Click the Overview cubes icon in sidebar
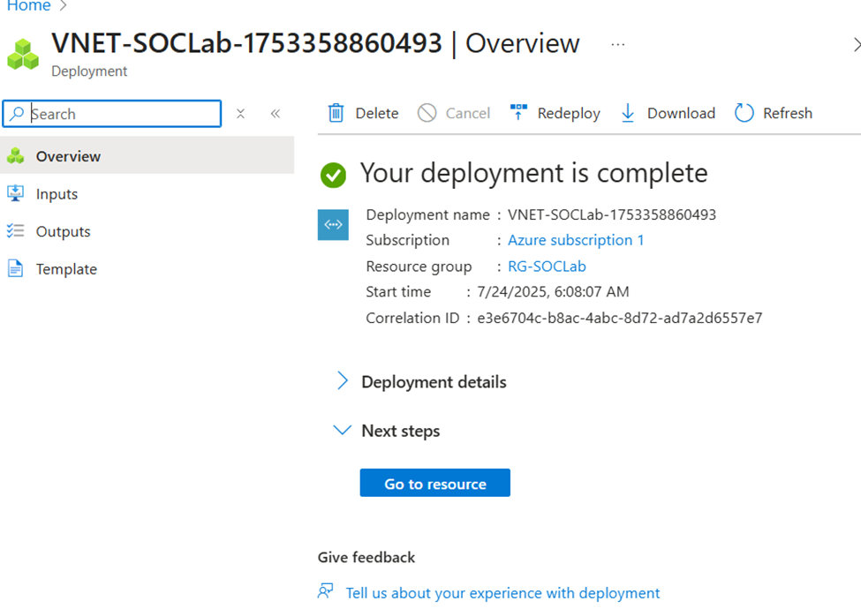 pyautogui.click(x=15, y=156)
